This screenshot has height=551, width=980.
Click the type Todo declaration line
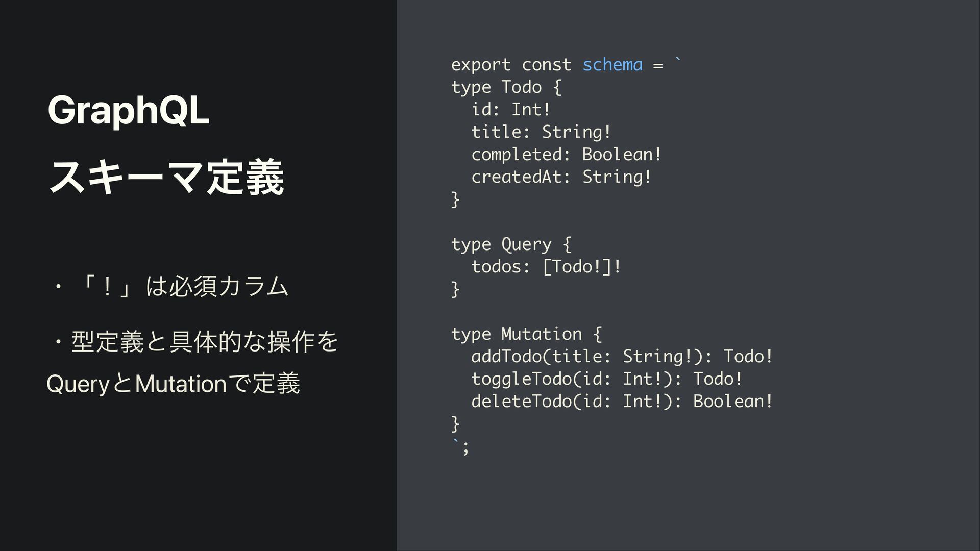tap(506, 87)
